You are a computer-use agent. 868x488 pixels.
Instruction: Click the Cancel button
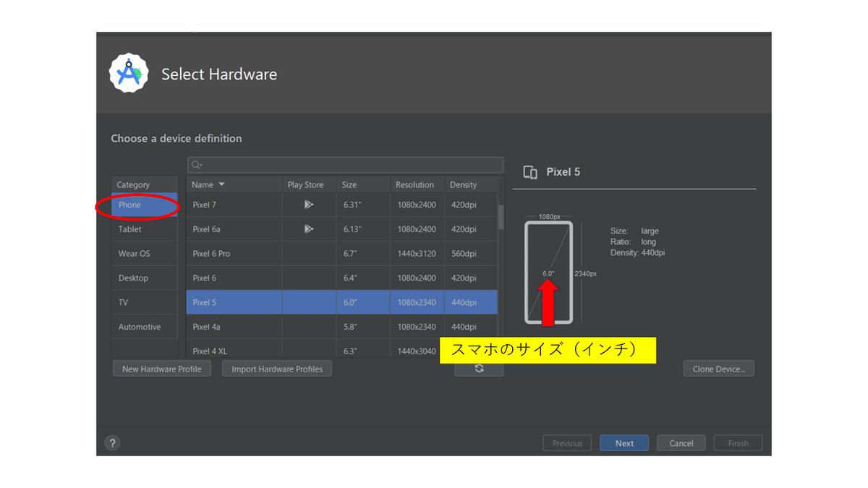(x=681, y=443)
